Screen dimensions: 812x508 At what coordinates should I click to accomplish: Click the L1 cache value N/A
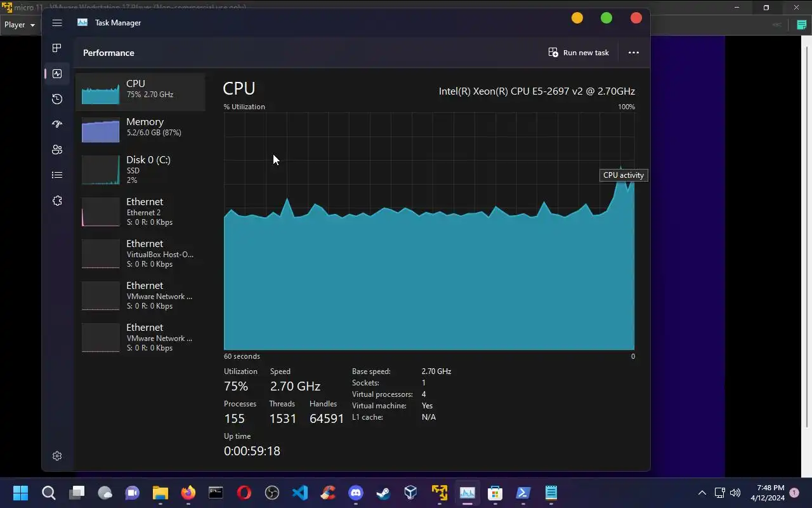coord(429,417)
